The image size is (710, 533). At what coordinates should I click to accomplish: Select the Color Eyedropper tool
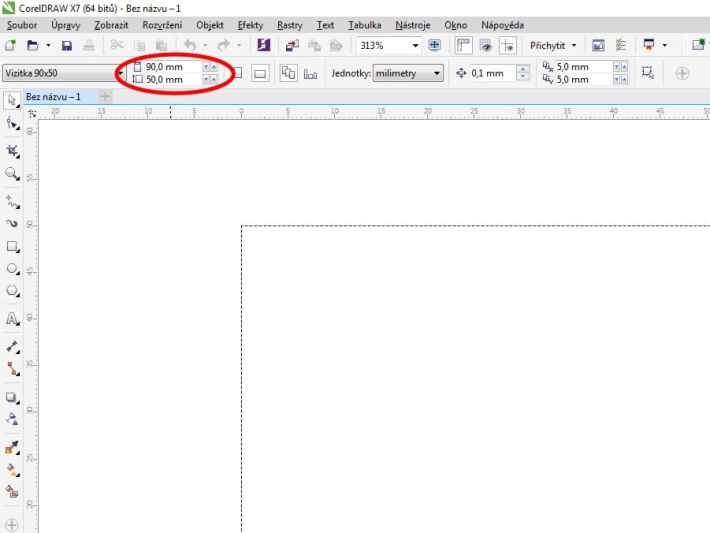[x=12, y=448]
